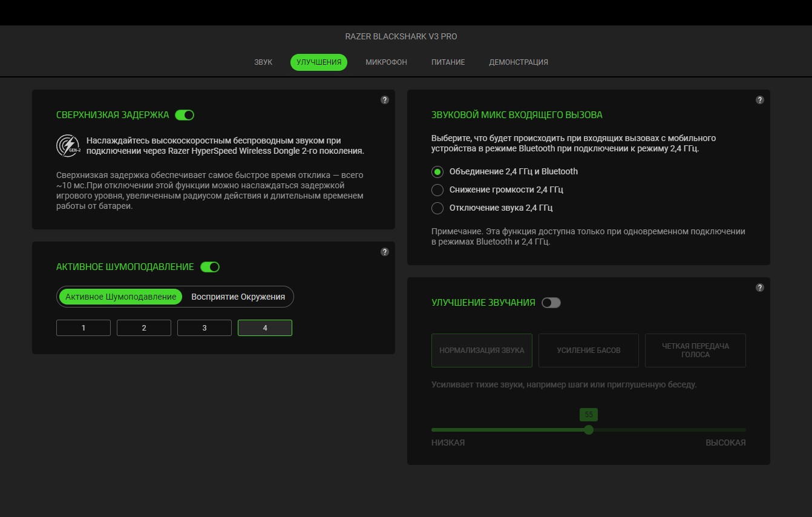This screenshot has width=812, height=517.
Task: Click the enhancement slider handle at 55
Action: coord(589,430)
